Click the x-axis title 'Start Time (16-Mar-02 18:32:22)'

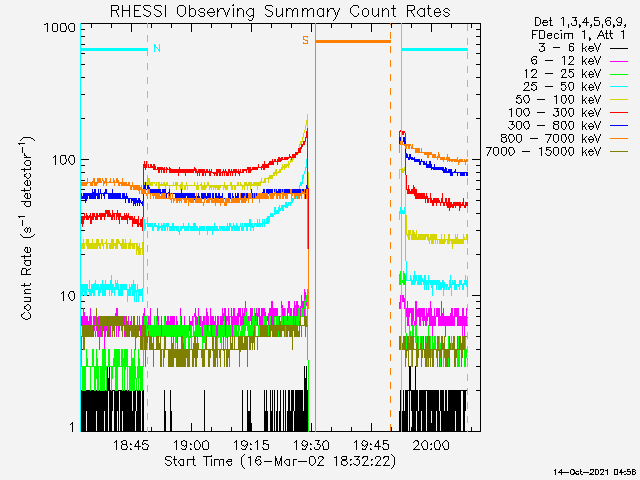click(x=280, y=462)
